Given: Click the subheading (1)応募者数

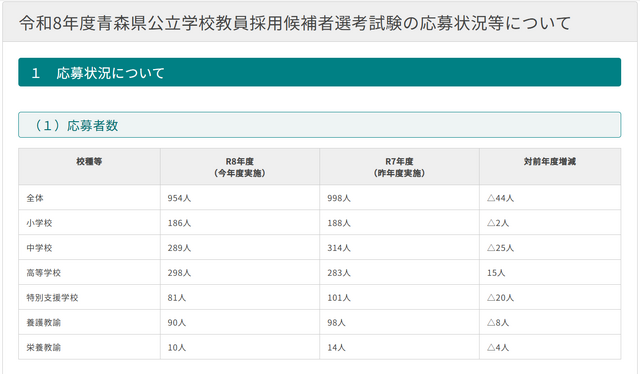Looking at the screenshot, I should point(320,125).
